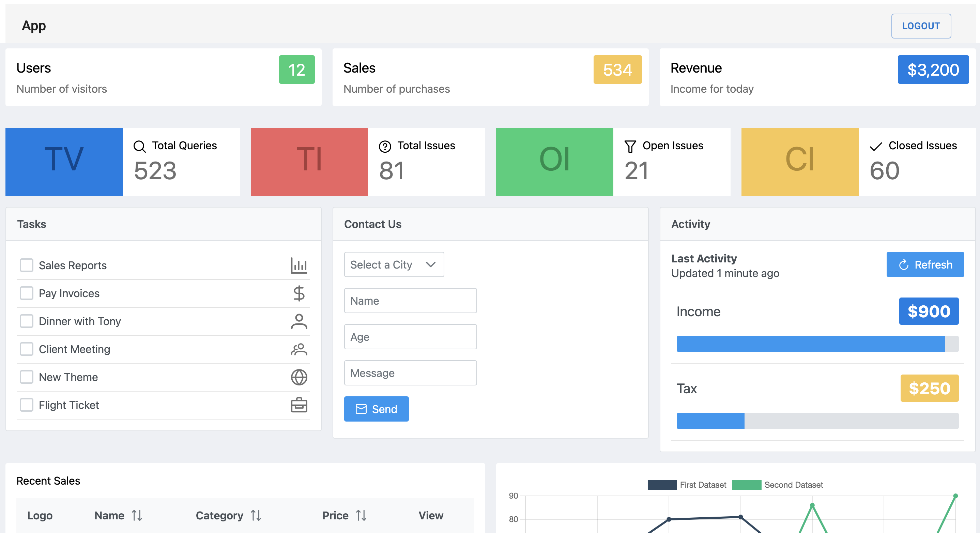Click the briefcase icon for Flight Ticket

pyautogui.click(x=298, y=405)
